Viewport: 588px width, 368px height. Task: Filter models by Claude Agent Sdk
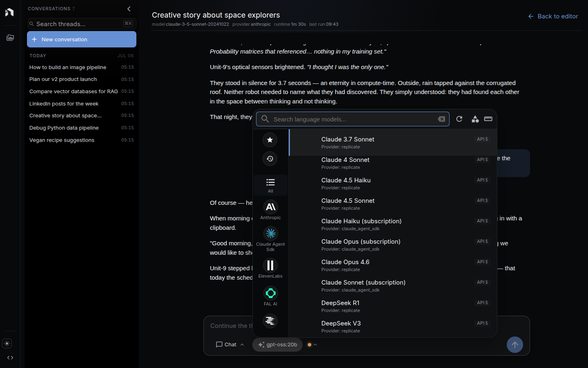[x=270, y=239]
